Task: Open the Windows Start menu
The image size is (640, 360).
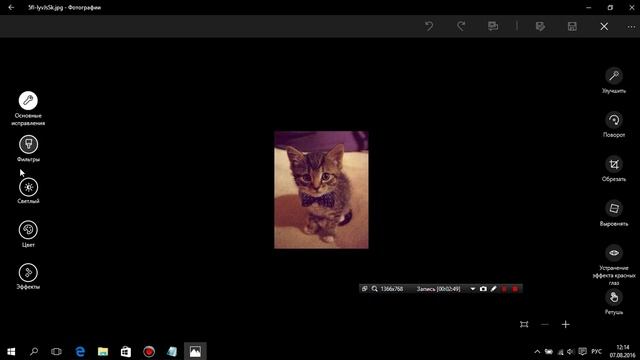Action: point(11,351)
